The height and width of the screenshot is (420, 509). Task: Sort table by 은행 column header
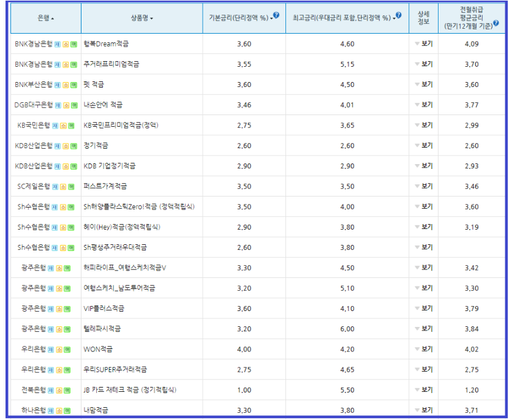(46, 18)
